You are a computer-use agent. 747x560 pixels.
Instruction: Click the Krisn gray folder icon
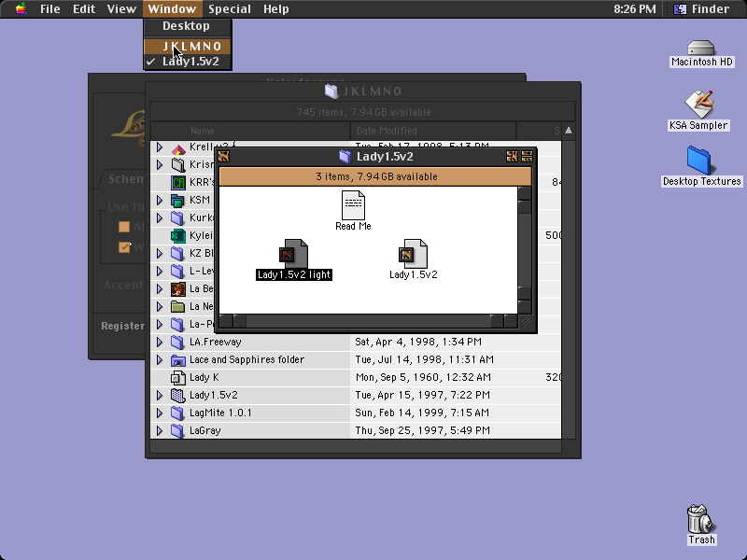(x=177, y=165)
